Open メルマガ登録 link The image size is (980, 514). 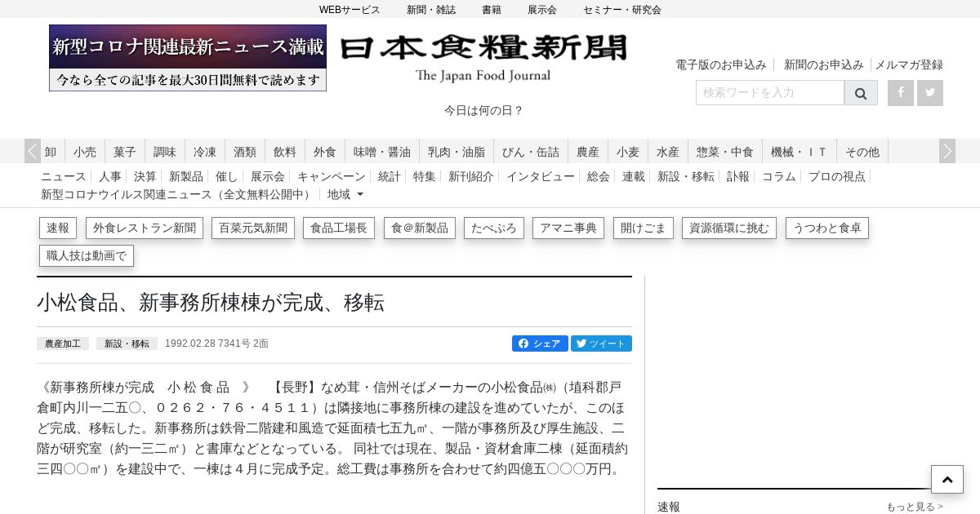tap(909, 64)
